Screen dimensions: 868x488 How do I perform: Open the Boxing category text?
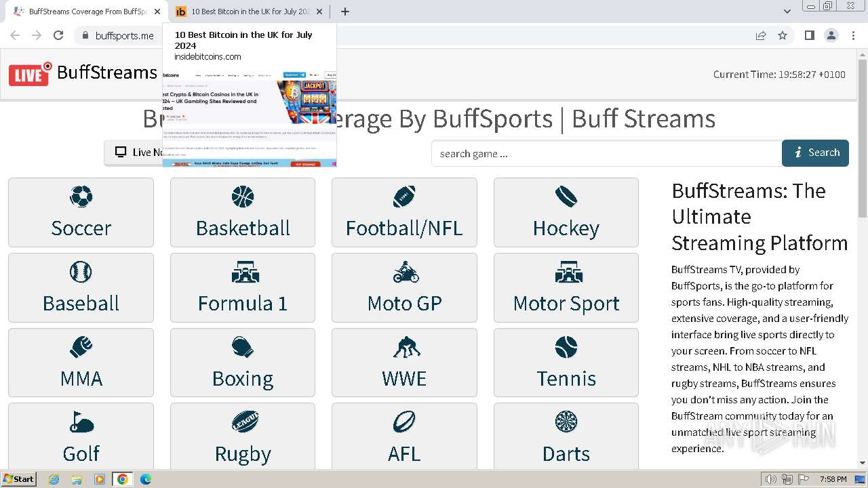(x=243, y=378)
